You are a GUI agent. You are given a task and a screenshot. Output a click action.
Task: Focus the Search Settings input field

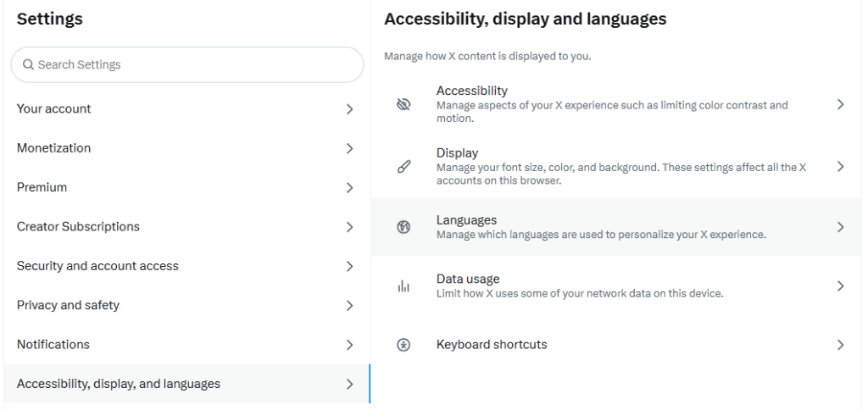195,64
